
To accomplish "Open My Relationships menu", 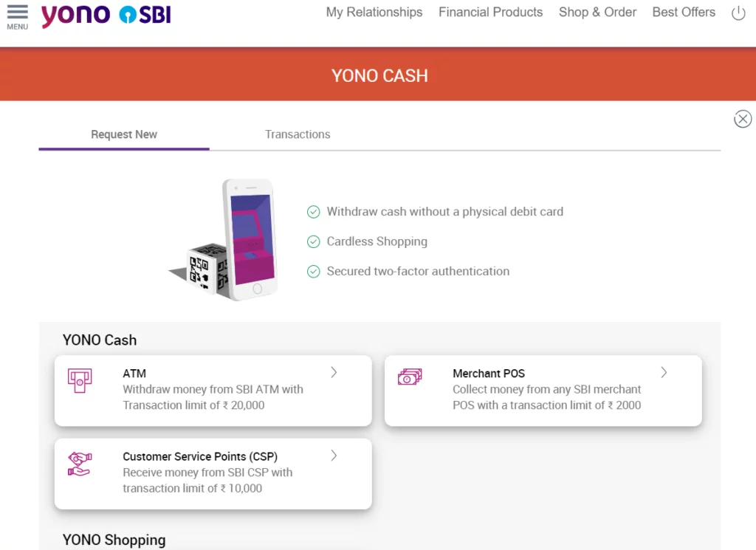I will click(x=374, y=13).
